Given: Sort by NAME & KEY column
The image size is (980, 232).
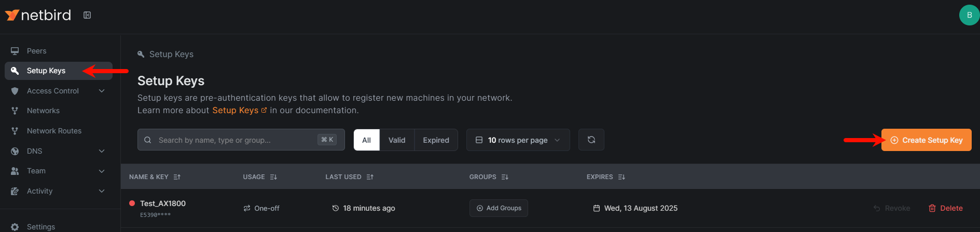Looking at the screenshot, I should [x=155, y=177].
